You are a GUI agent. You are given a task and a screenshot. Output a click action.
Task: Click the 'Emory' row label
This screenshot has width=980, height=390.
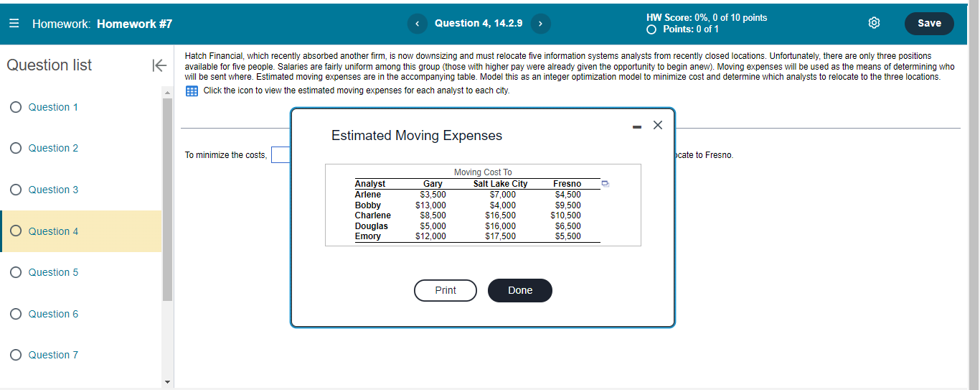coord(368,236)
